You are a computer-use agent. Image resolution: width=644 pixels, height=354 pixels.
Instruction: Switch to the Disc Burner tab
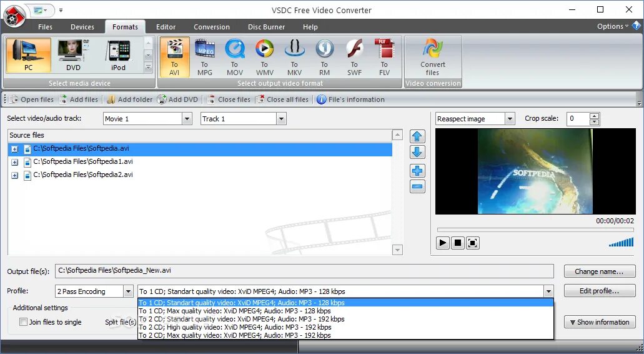pos(266,27)
